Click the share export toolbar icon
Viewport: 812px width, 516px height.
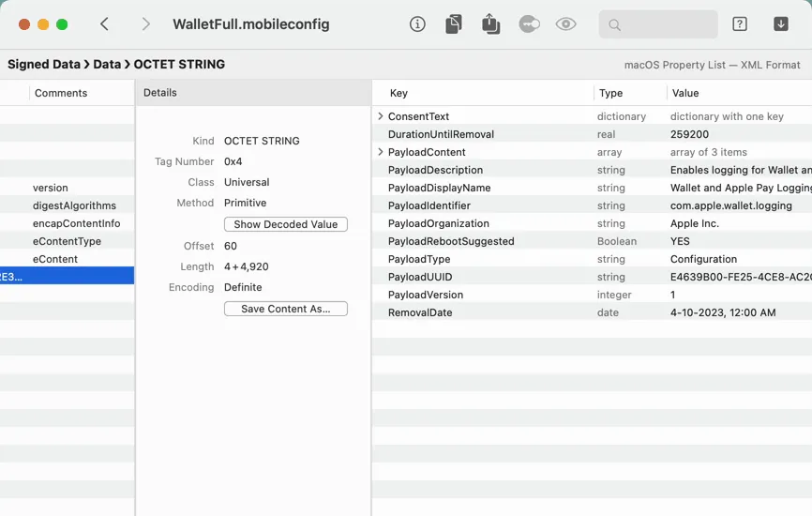tap(491, 24)
